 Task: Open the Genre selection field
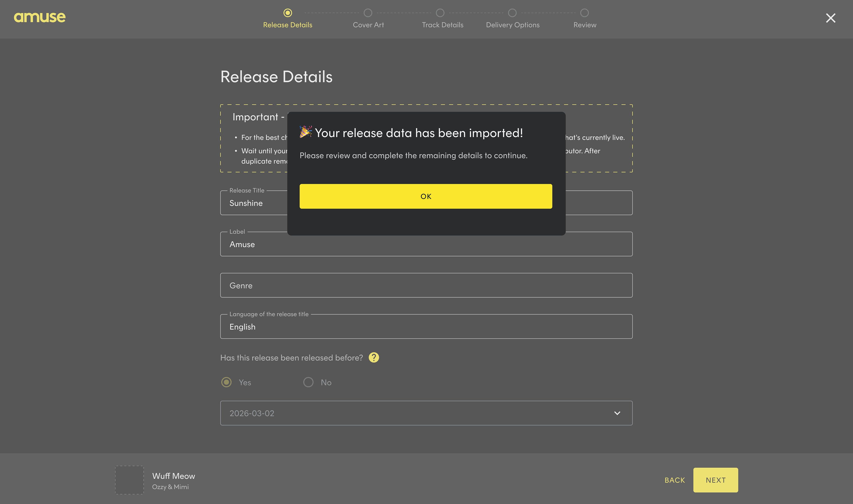(426, 285)
